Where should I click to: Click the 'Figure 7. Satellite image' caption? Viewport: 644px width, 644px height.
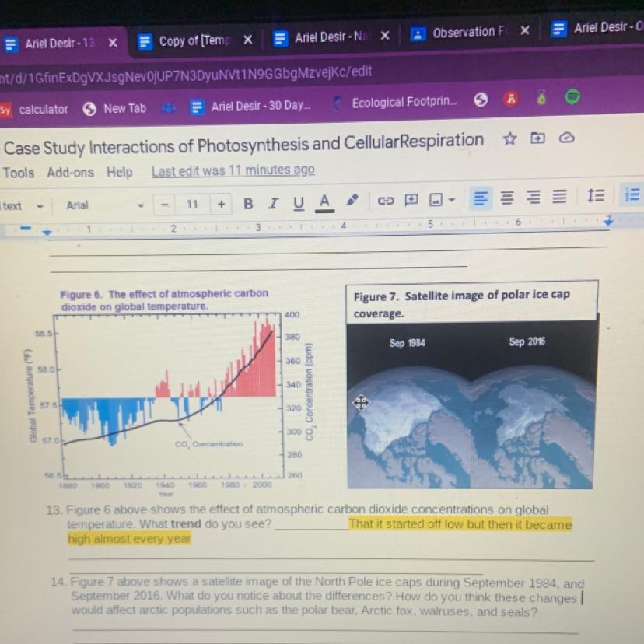[462, 303]
